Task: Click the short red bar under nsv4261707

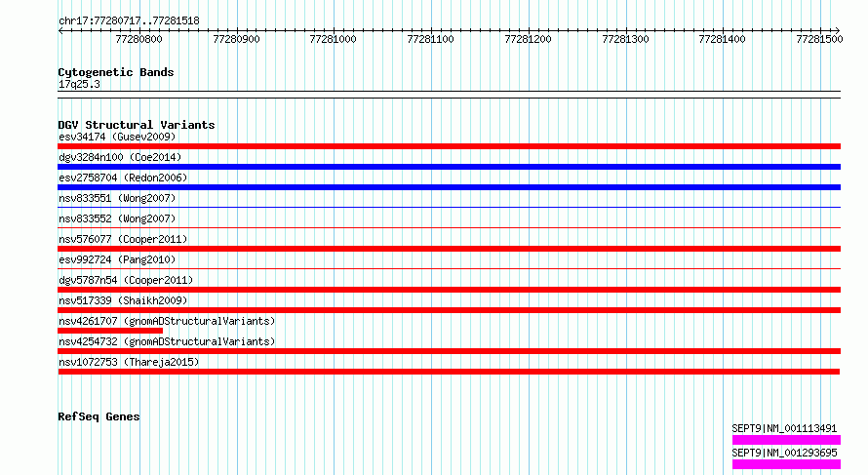Action: pyautogui.click(x=110, y=331)
